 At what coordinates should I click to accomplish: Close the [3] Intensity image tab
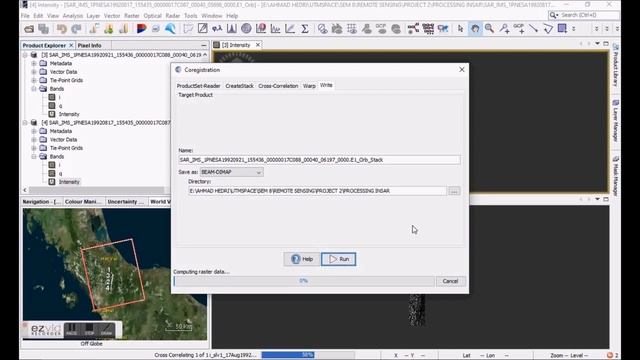tap(258, 45)
